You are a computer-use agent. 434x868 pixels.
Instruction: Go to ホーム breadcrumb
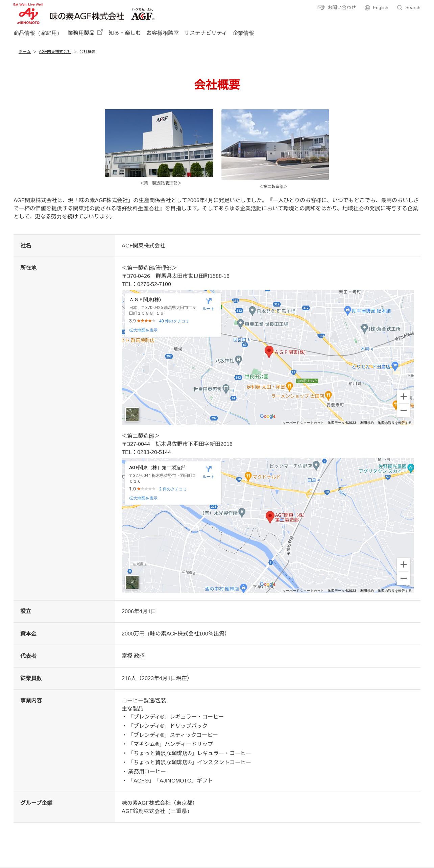tap(25, 52)
